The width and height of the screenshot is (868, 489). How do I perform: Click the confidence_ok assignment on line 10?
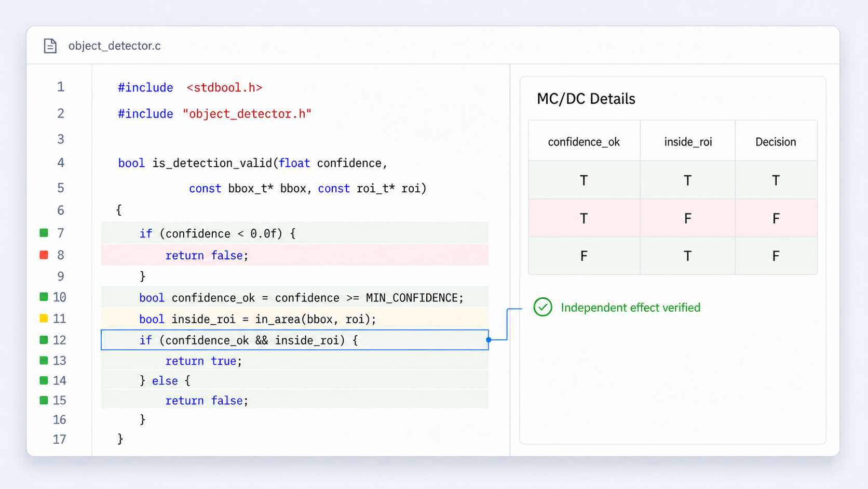(x=295, y=297)
